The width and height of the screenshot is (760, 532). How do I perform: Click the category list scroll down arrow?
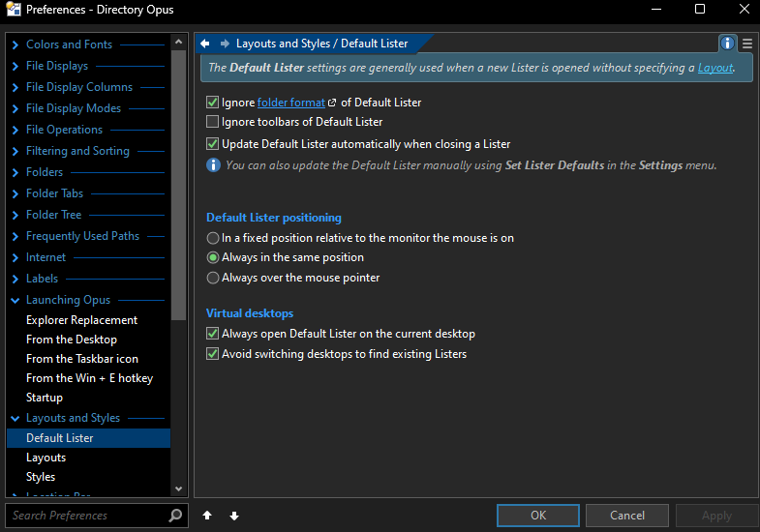(x=178, y=488)
